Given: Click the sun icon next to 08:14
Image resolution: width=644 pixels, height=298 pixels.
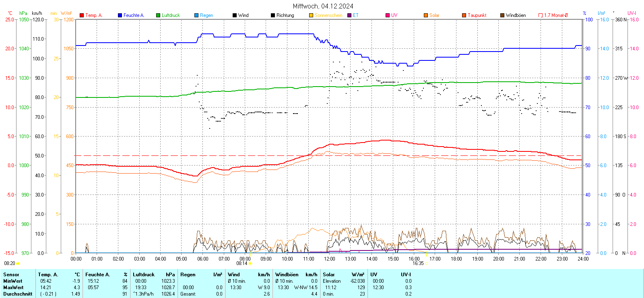Looking at the screenshot, I should 250,263.
